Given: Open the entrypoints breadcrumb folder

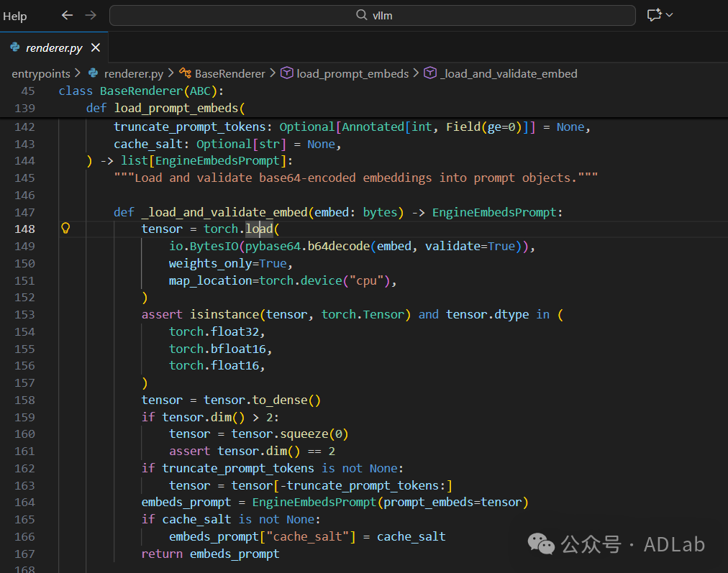Looking at the screenshot, I should (x=41, y=73).
